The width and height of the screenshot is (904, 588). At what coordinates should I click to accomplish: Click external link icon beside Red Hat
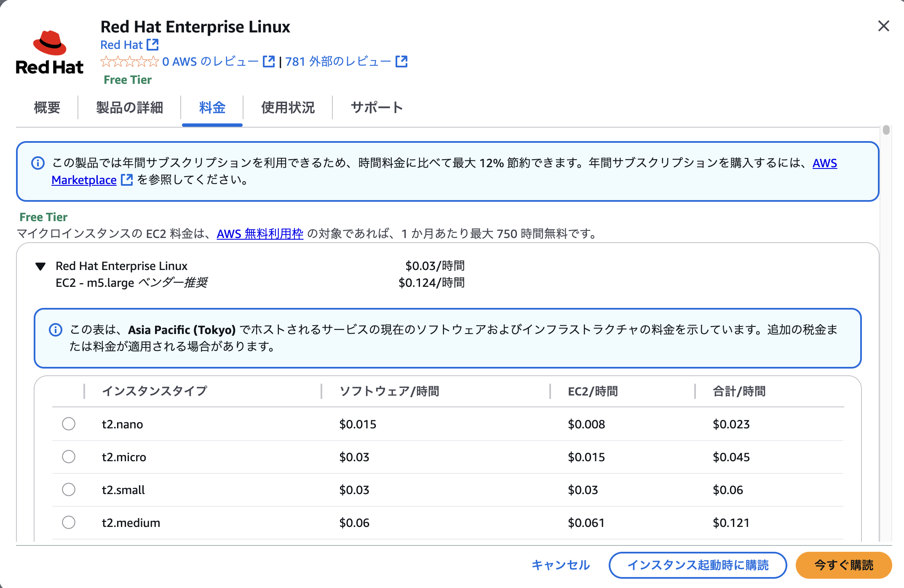point(152,45)
